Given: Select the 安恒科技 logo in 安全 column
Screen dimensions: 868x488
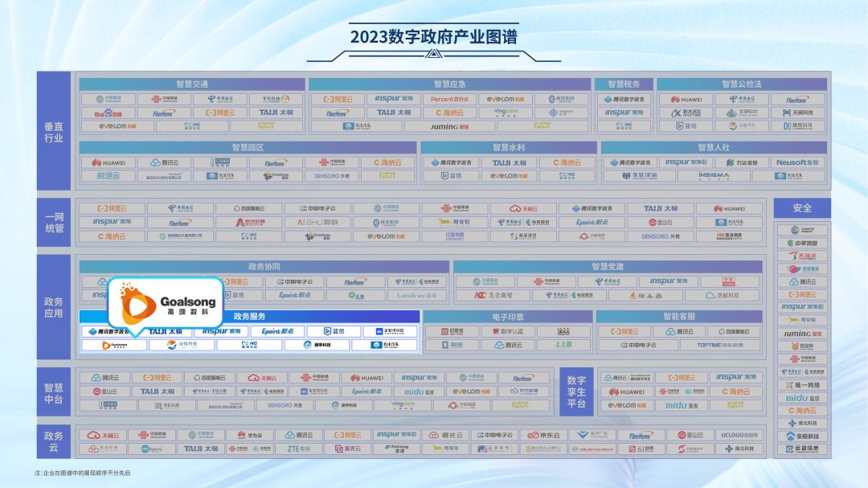Looking at the screenshot, I should tap(801, 437).
